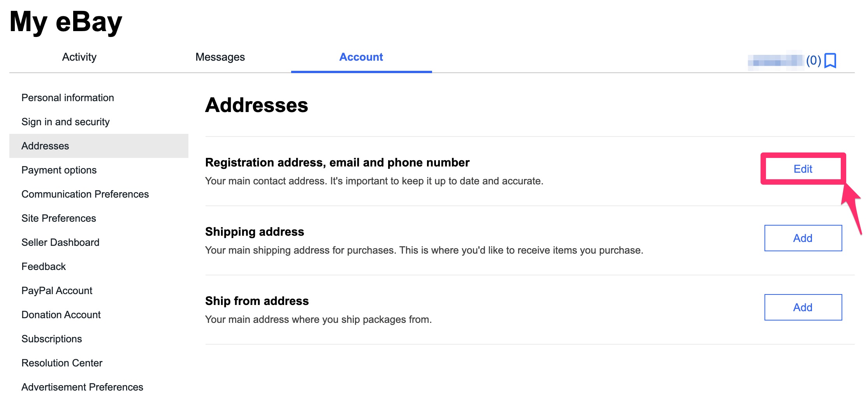
Task: Click the My eBay page title
Action: pos(66,22)
